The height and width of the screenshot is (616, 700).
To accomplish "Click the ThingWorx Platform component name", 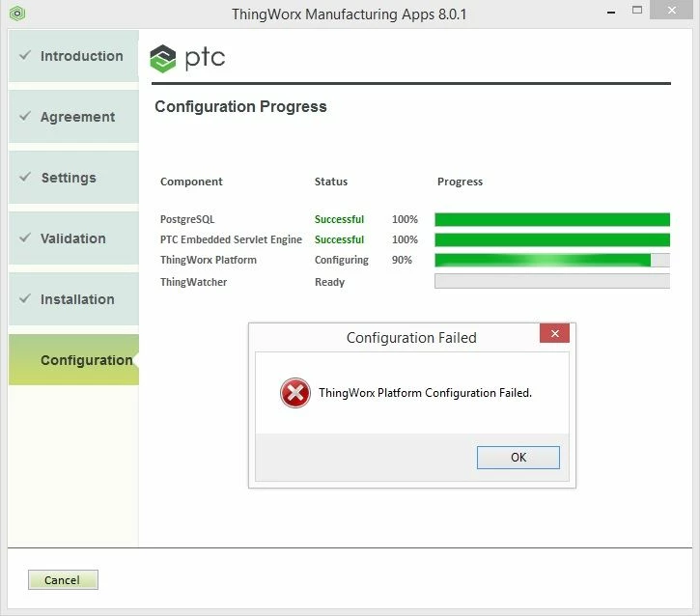I will point(208,260).
